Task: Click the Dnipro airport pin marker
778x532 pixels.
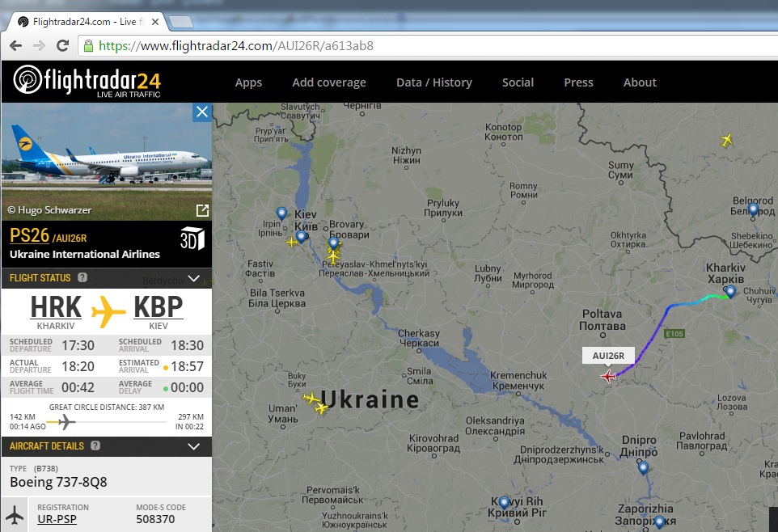Action: (x=643, y=467)
